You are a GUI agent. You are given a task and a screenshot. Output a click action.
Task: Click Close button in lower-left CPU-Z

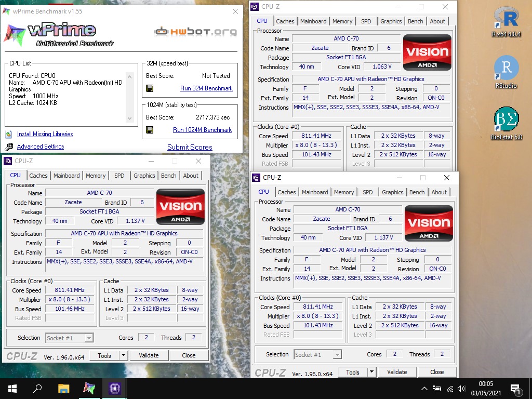coord(189,355)
